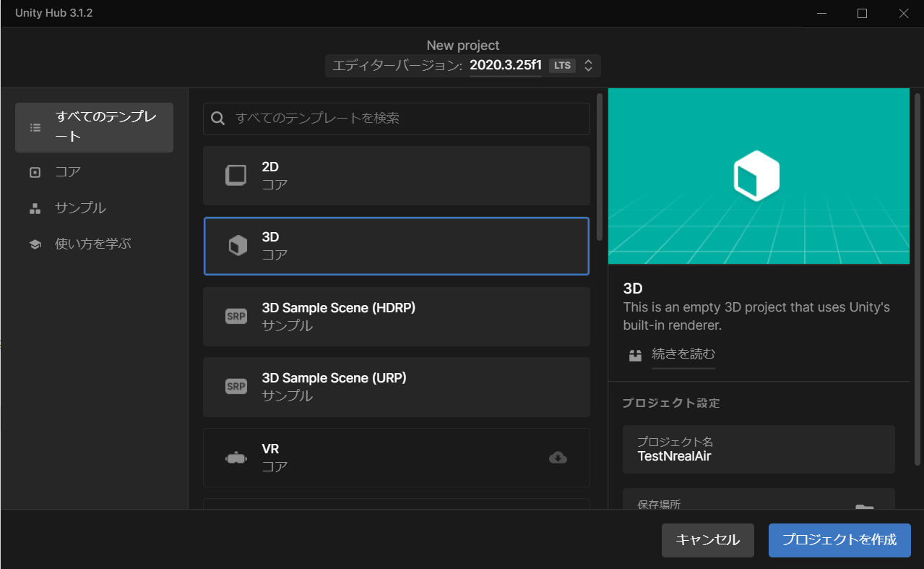Click the SRP icon for 3D Sample Scene (URP)
The height and width of the screenshot is (569, 924).
[236, 386]
